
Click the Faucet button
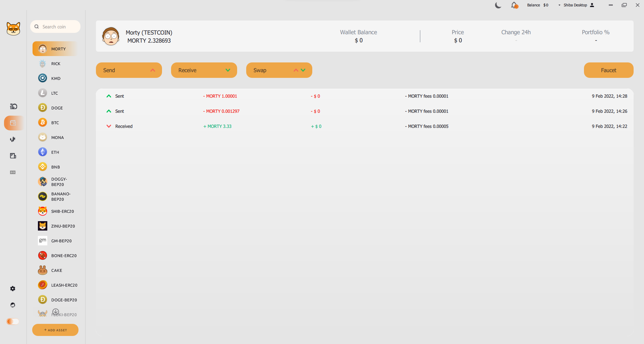(608, 70)
